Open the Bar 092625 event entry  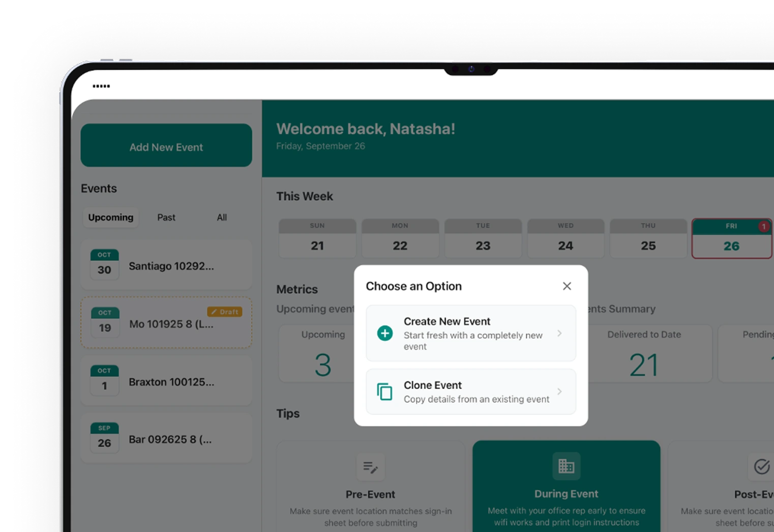click(x=170, y=439)
